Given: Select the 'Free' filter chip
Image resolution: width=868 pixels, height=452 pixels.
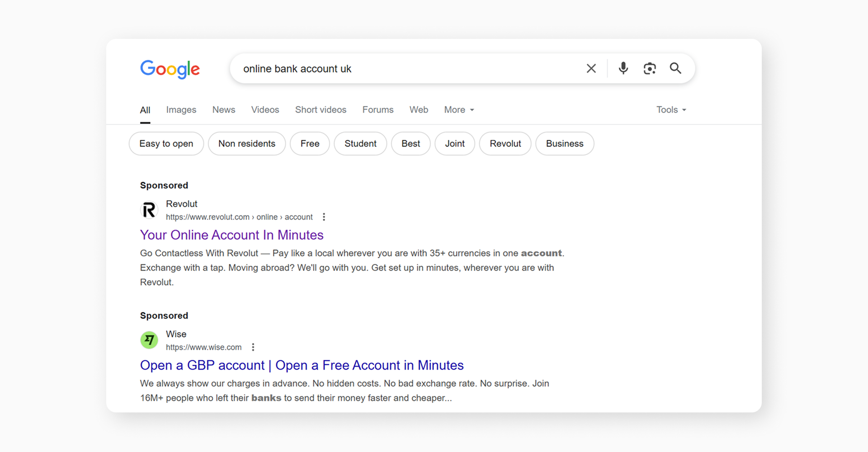Looking at the screenshot, I should (310, 144).
